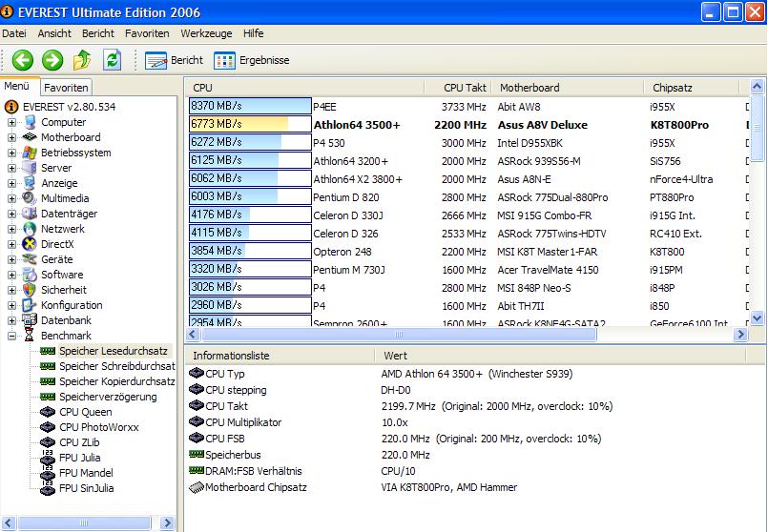Open the Werkzeuge menu
This screenshot has width=768, height=532.
pos(206,33)
